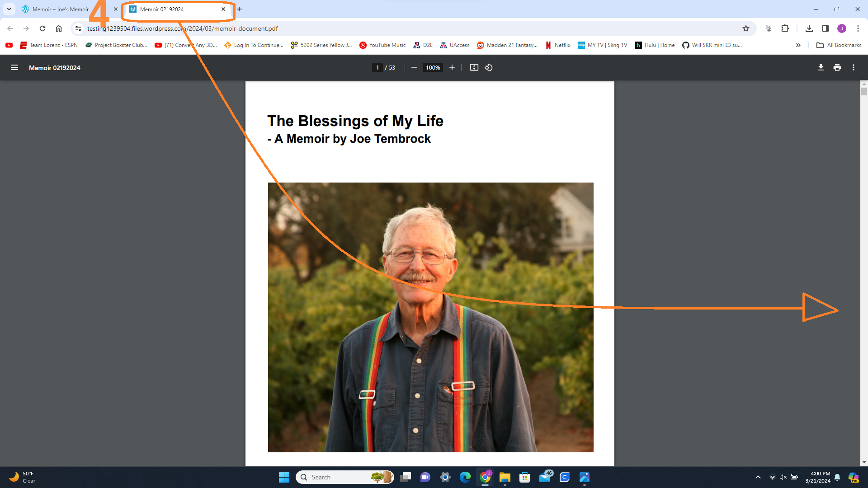The width and height of the screenshot is (868, 488).
Task: Open the PDF sidebar hamburger menu
Action: point(14,67)
